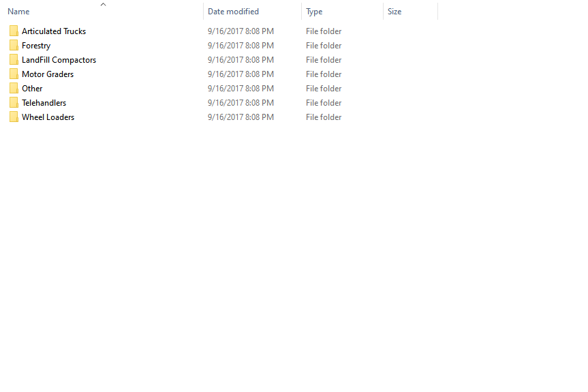Click the sort arrow above Name column
This screenshot has width=588, height=392.
(103, 5)
